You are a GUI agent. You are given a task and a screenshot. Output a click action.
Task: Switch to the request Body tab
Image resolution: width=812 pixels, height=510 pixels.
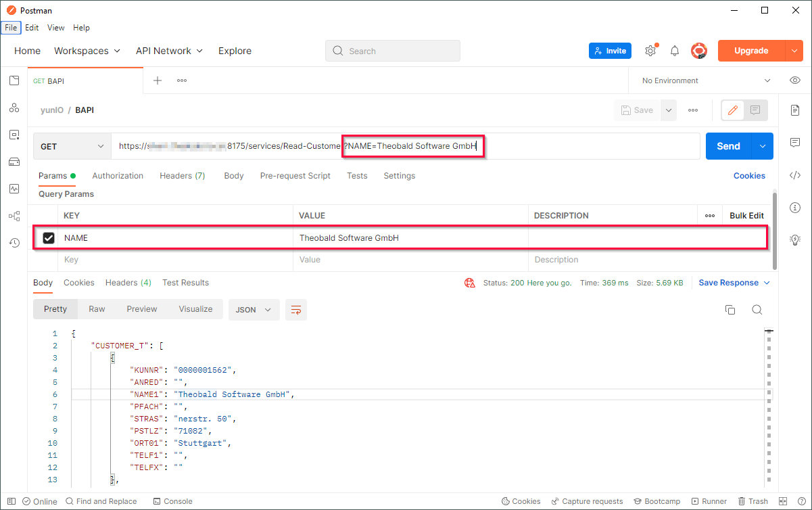234,176
